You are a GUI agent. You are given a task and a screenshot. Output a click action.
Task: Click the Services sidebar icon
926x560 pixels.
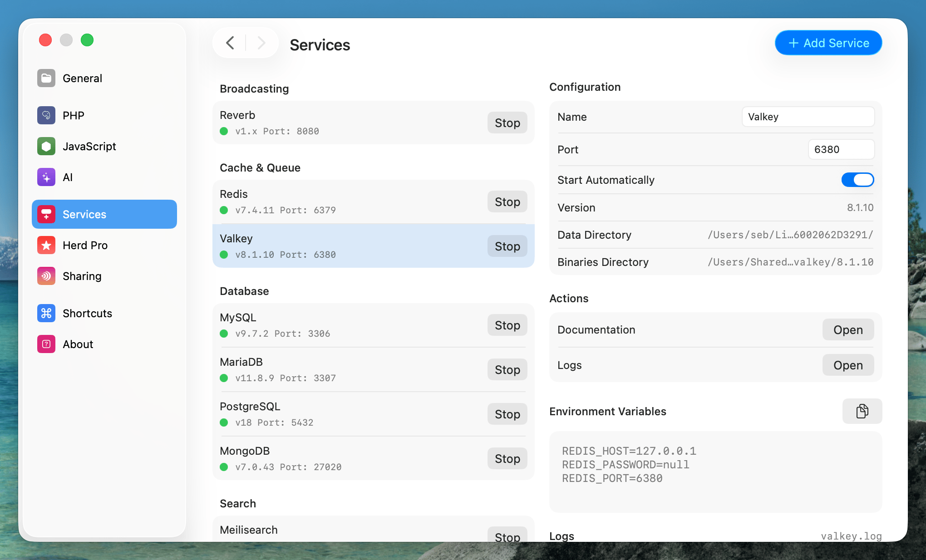(46, 214)
